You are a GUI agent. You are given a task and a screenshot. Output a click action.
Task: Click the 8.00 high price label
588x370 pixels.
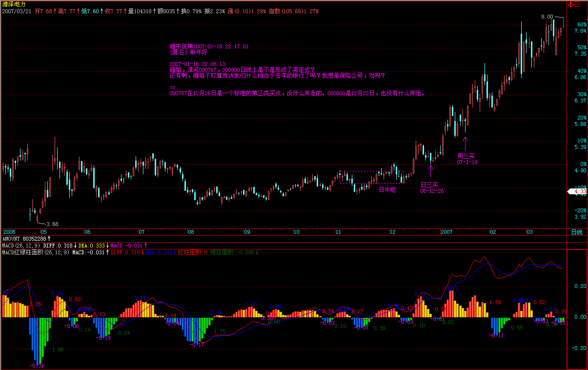547,17
